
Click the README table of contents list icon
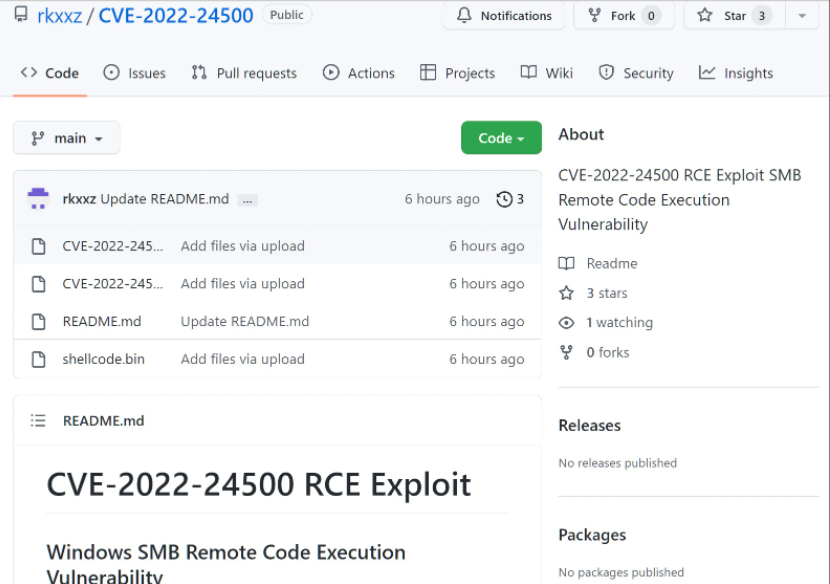[38, 421]
